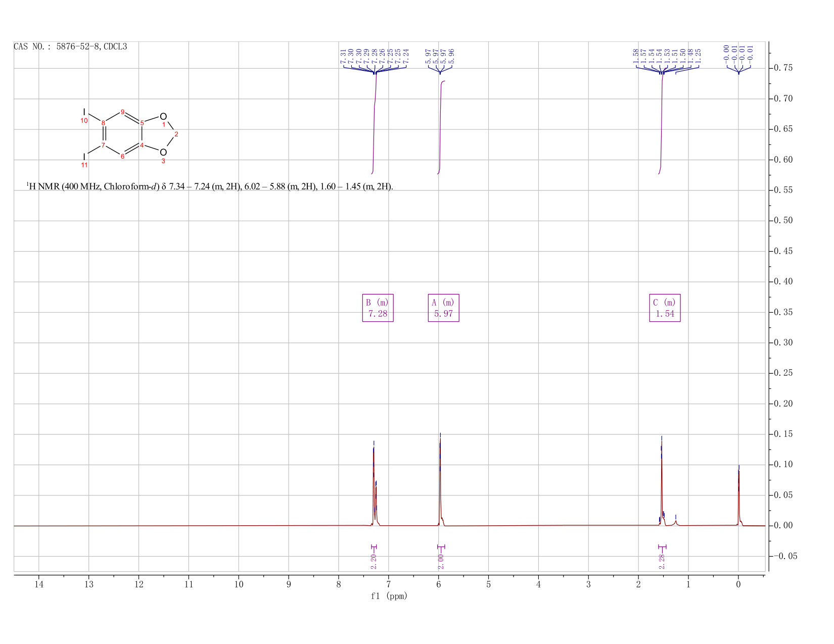Click atom label 6 in the structure
The height and width of the screenshot is (644, 834).
pos(122,156)
